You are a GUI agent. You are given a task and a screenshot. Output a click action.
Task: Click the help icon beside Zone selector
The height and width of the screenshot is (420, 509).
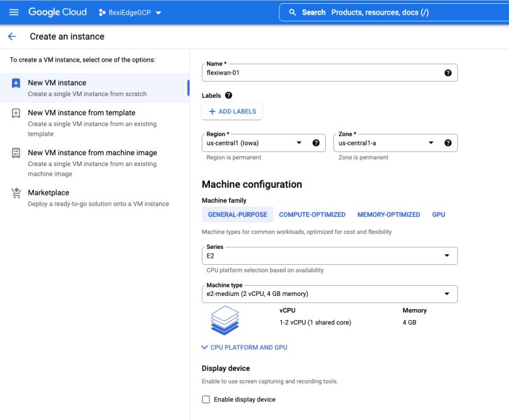pos(448,143)
